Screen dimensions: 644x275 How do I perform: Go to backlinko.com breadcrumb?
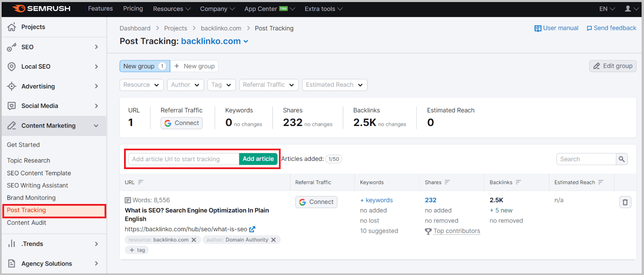point(221,29)
